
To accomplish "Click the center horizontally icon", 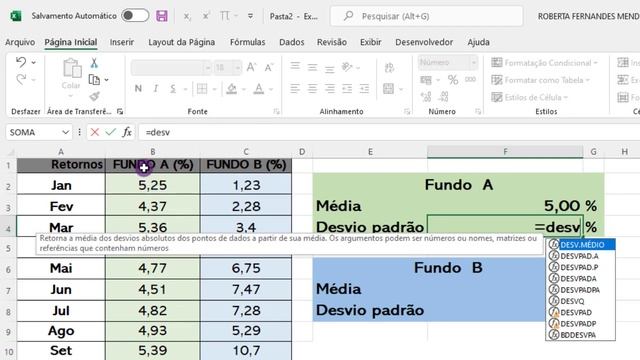I will (312, 89).
